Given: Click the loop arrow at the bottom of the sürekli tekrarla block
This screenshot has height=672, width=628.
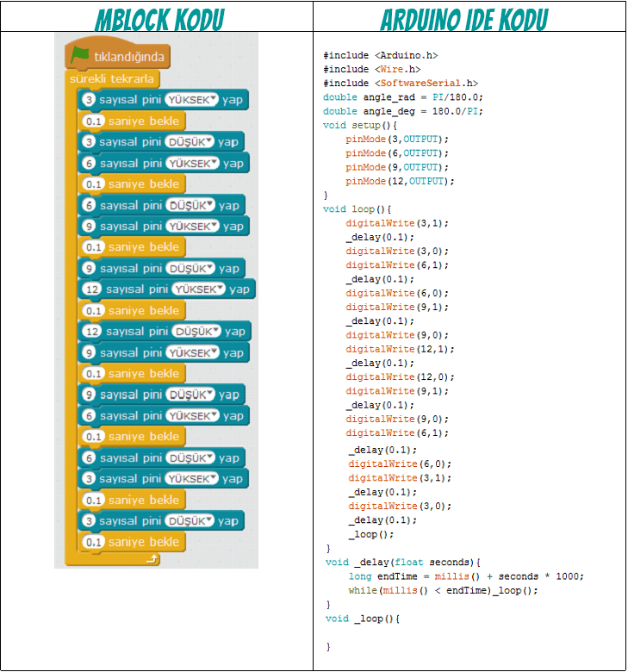Looking at the screenshot, I should click(152, 559).
